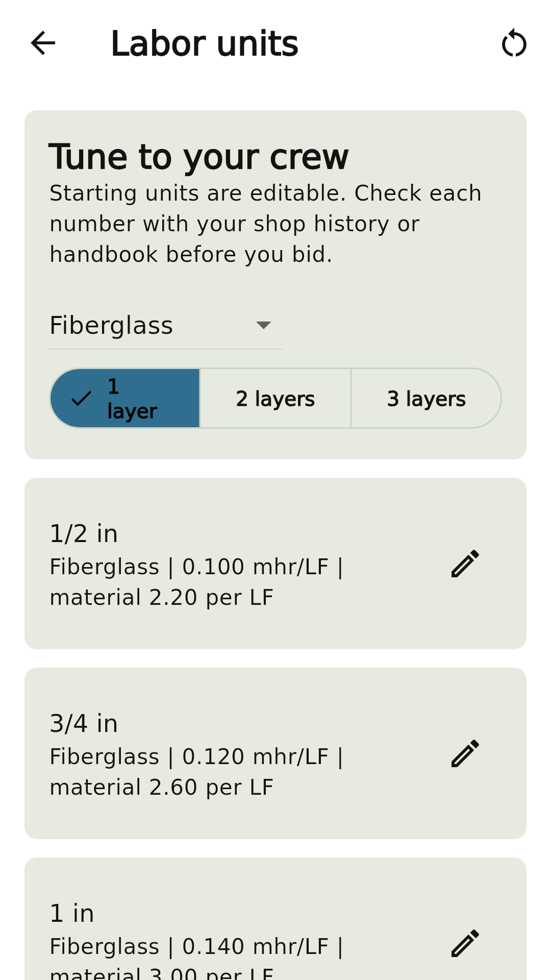This screenshot has height=980, width=551.
Task: Open the 1 in labor unit card
Action: point(275,919)
